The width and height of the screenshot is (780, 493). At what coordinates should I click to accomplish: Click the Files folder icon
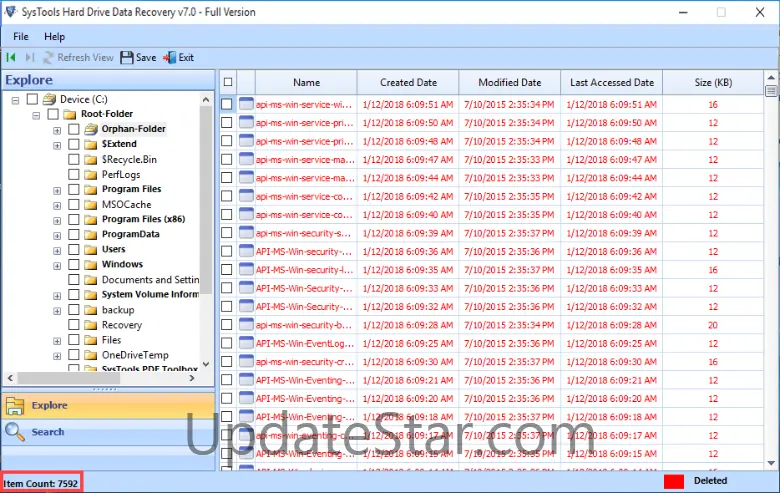pyautogui.click(x=91, y=340)
